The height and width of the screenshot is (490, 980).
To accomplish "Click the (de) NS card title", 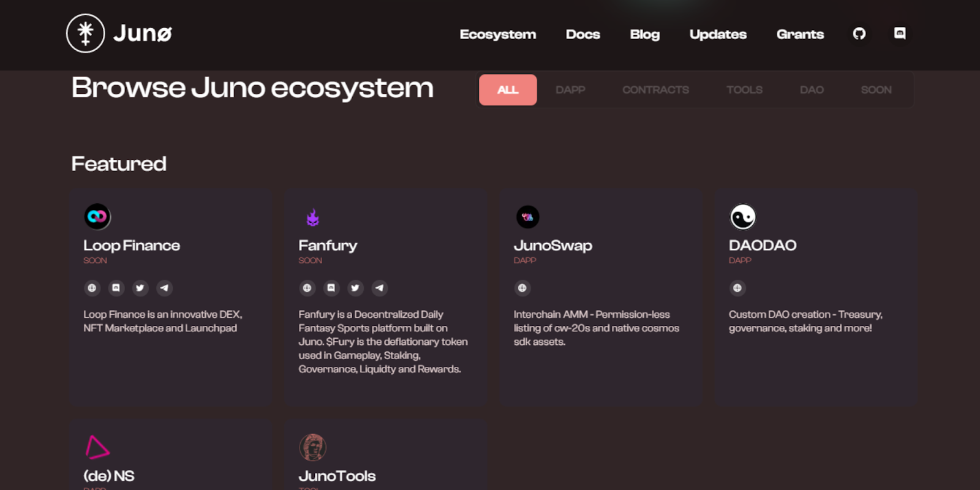I will 109,476.
